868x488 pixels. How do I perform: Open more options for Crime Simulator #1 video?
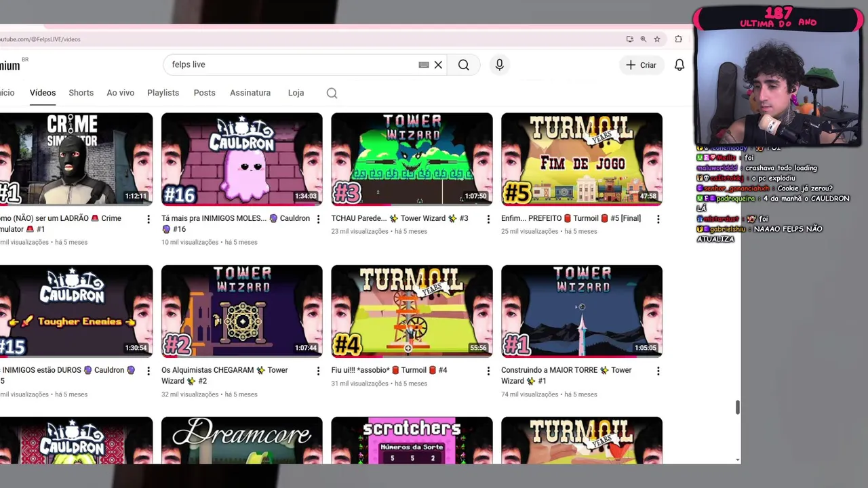[148, 219]
